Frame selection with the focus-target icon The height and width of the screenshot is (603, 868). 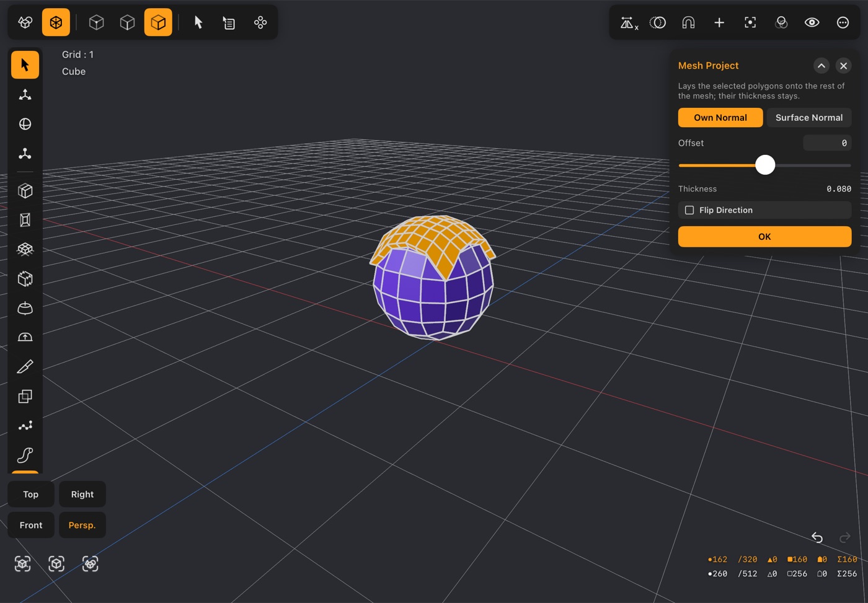point(750,23)
